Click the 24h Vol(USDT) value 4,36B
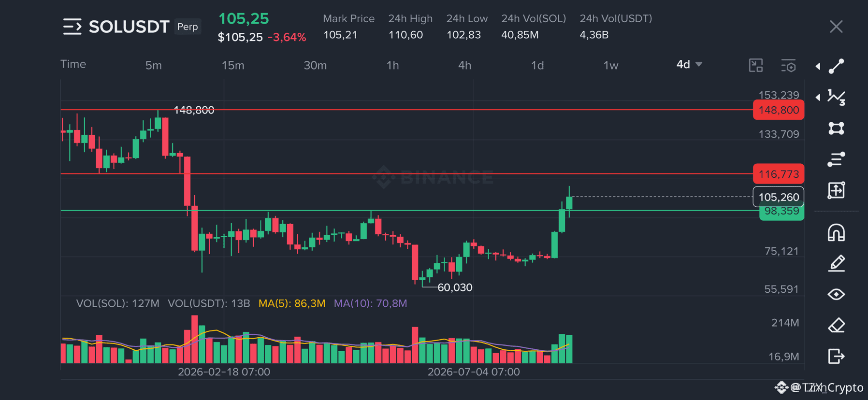Image resolution: width=868 pixels, height=400 pixels. click(594, 35)
